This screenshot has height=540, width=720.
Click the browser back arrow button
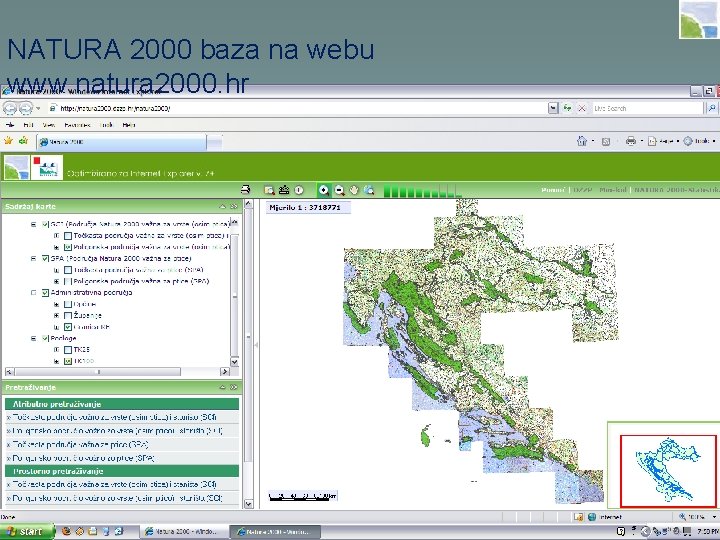pyautogui.click(x=10, y=108)
